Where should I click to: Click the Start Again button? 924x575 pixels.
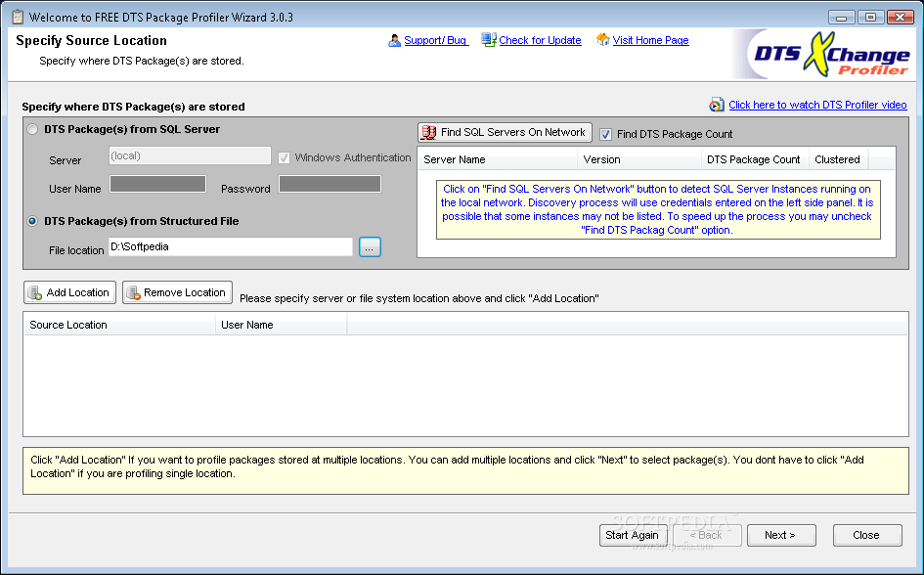(633, 535)
